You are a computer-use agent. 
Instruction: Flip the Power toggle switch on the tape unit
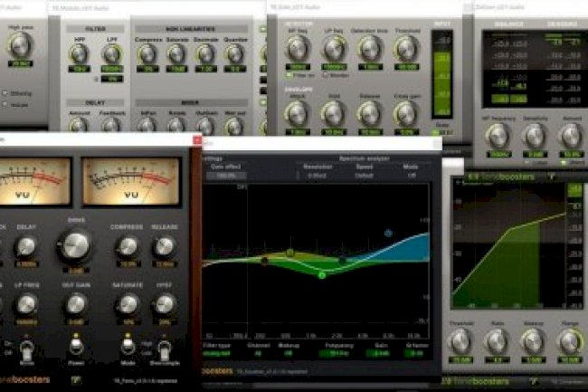(76, 346)
